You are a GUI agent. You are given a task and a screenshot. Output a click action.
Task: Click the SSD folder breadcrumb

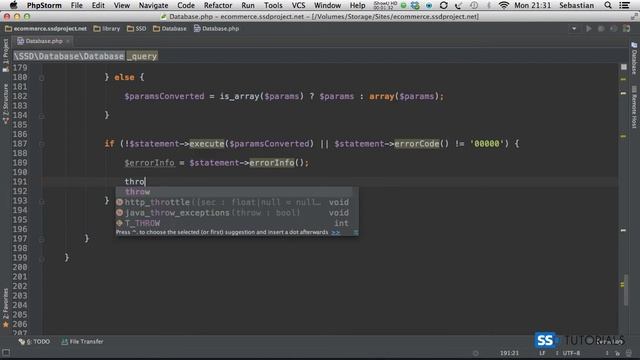click(x=137, y=29)
